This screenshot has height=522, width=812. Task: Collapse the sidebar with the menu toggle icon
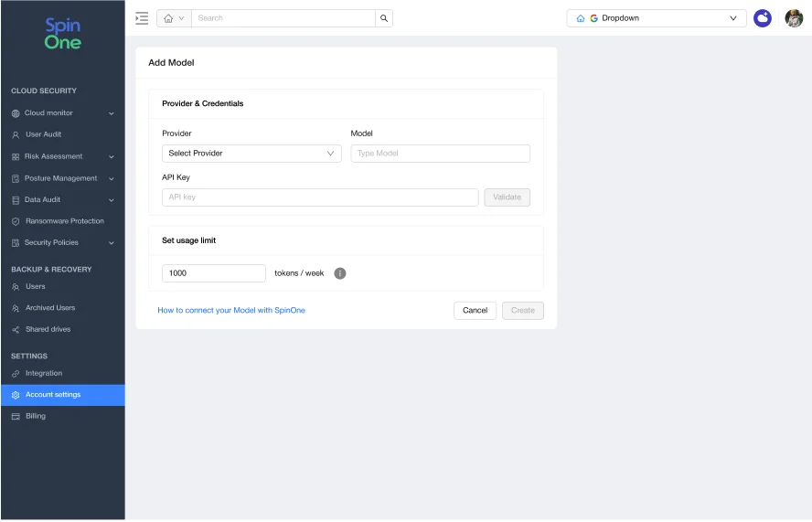(142, 18)
